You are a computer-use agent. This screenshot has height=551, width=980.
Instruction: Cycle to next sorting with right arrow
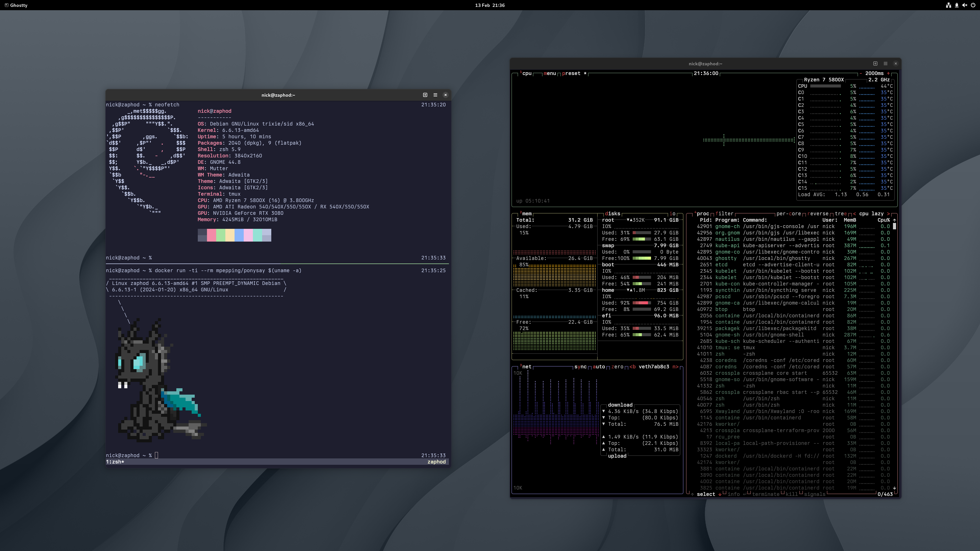pyautogui.click(x=888, y=214)
